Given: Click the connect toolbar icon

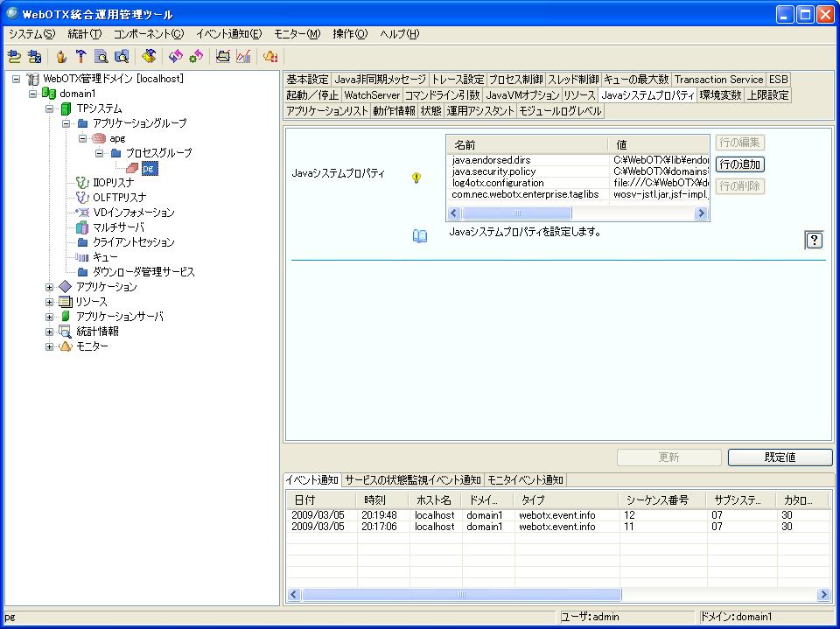Looking at the screenshot, I should 14,57.
